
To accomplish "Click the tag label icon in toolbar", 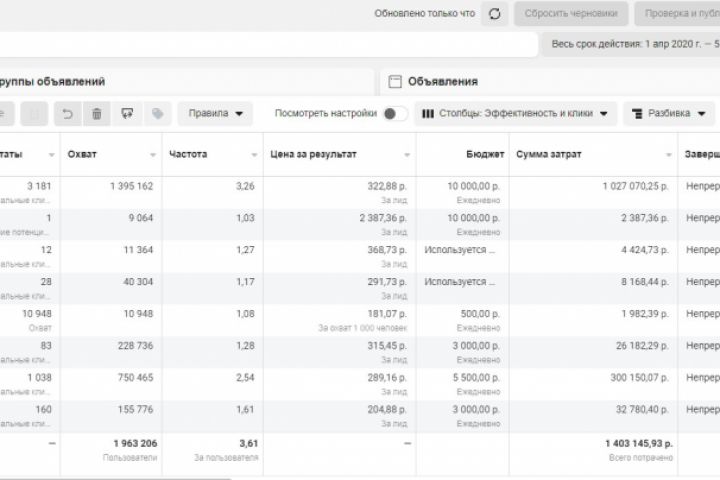I will click(x=157, y=114).
